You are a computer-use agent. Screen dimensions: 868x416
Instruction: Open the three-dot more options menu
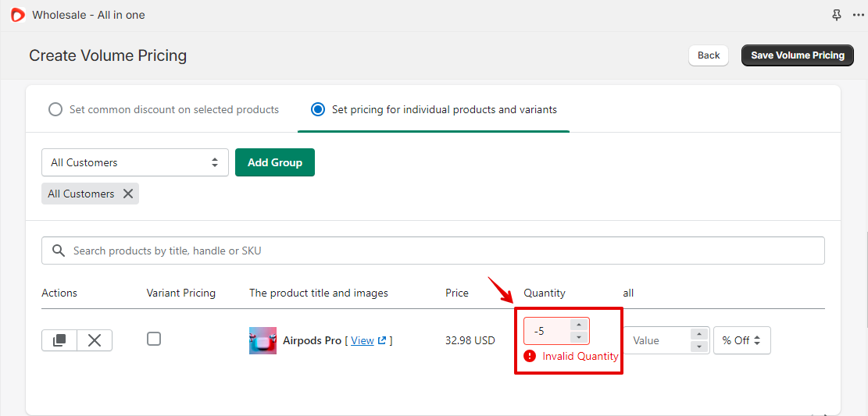point(858,15)
